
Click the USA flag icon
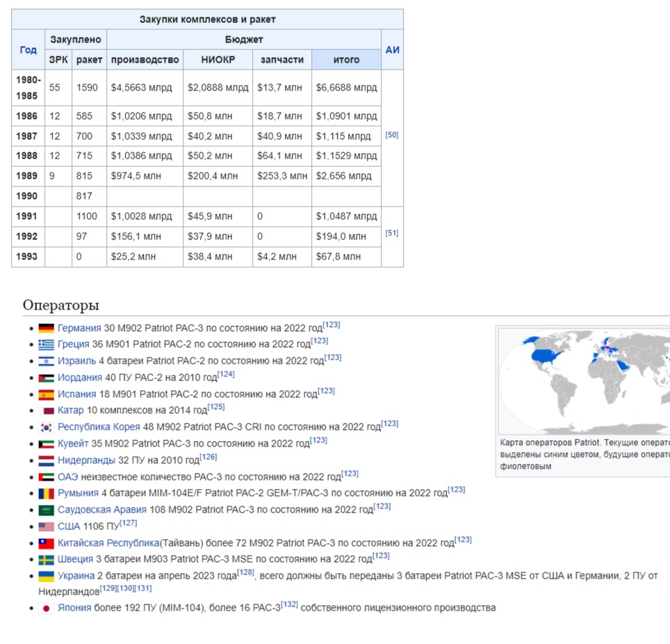click(46, 527)
